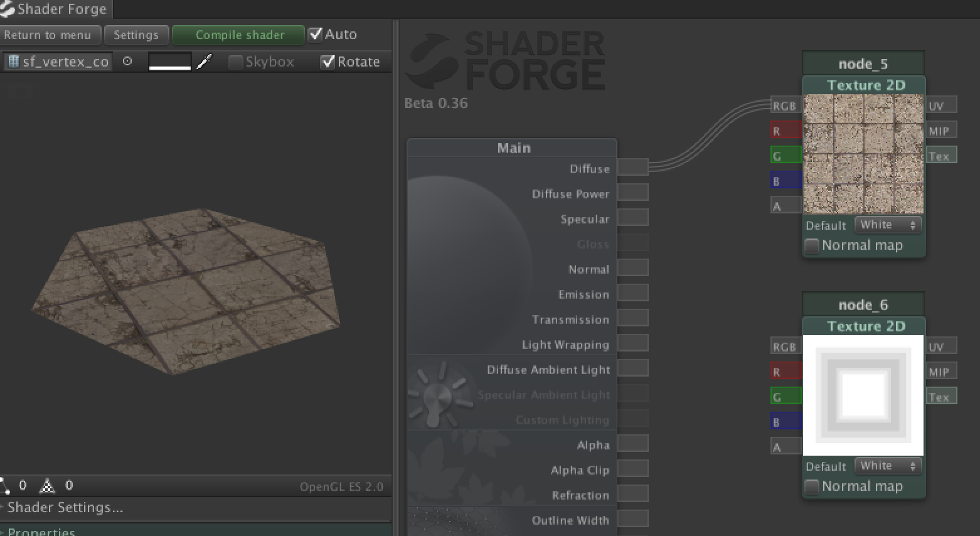Viewport: 980px width, 536px height.
Task: Click node_6 Tex input port
Action: click(x=941, y=396)
